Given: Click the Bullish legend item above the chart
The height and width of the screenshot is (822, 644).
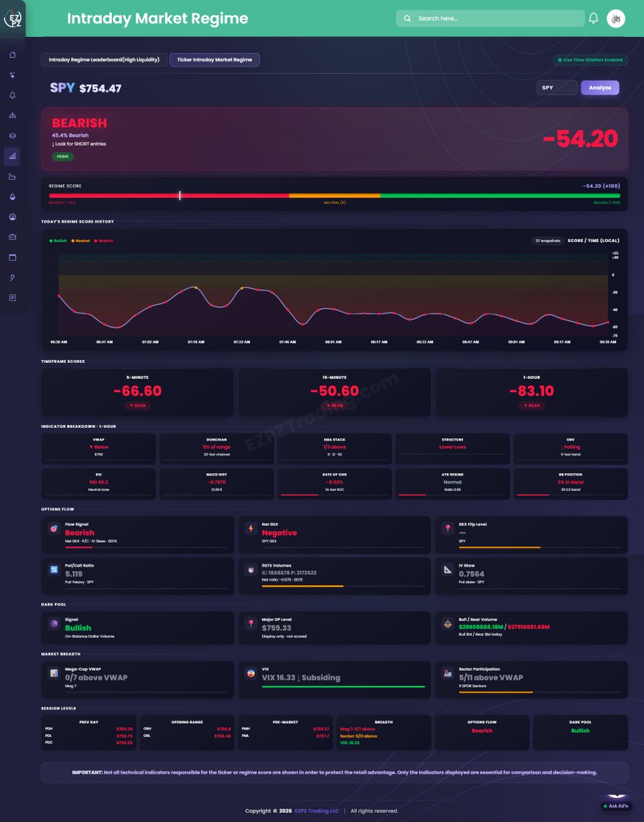Looking at the screenshot, I should point(58,241).
